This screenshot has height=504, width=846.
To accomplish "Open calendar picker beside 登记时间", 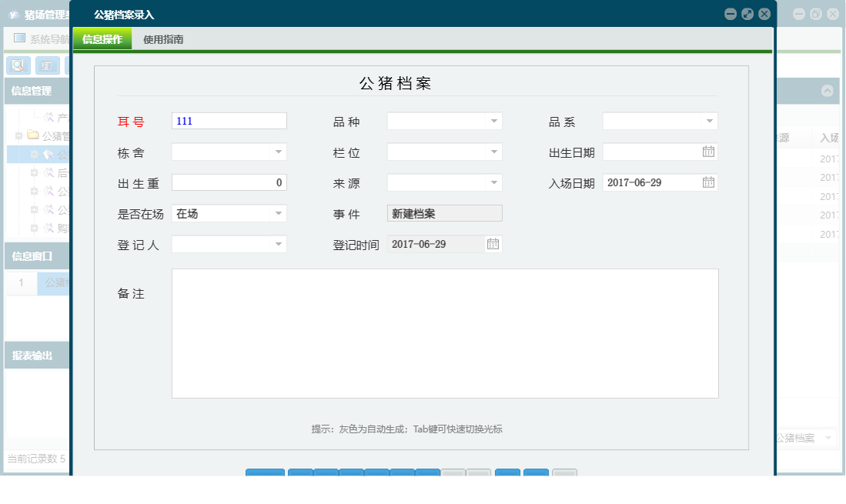I will 493,242.
